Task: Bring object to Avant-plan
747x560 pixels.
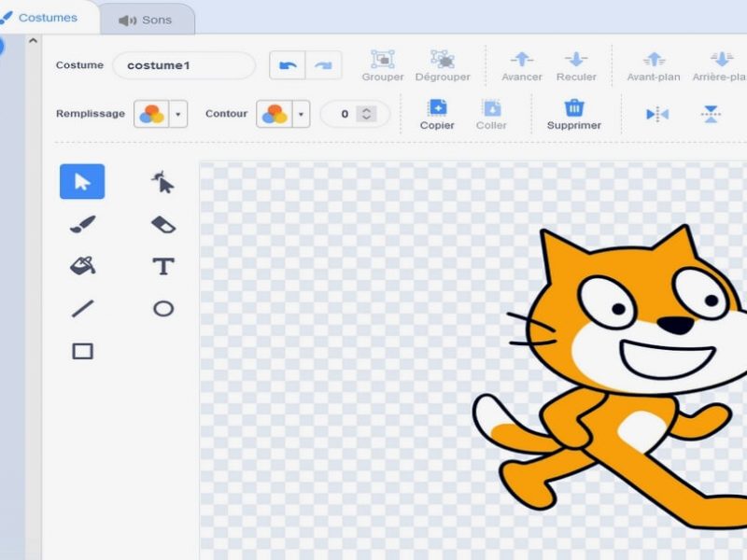Action: tap(654, 65)
